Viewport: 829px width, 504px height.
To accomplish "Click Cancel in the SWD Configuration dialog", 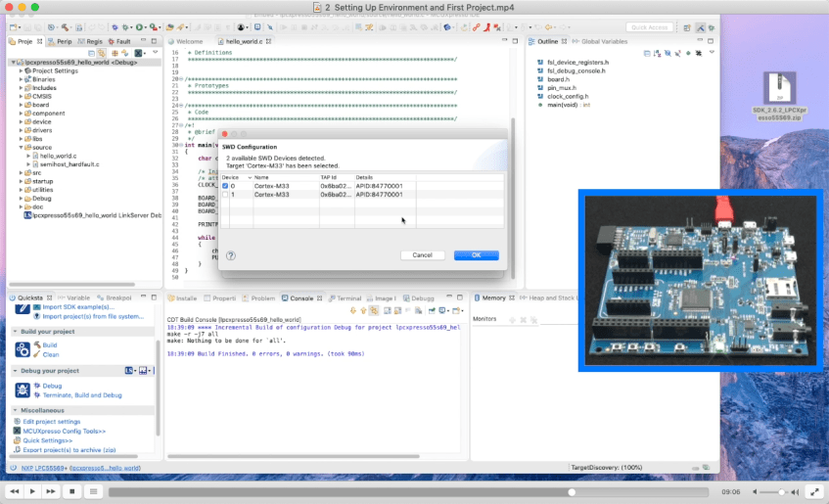I will pyautogui.click(x=422, y=254).
